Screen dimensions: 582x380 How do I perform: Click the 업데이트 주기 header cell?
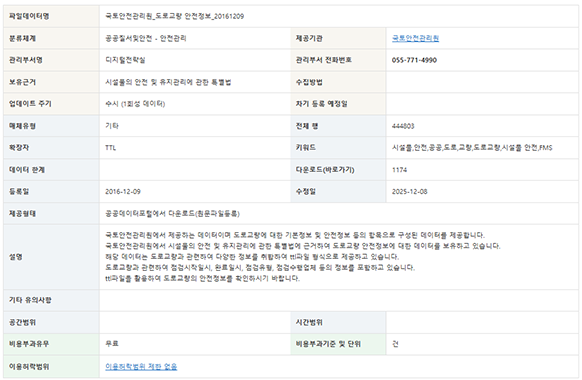pos(52,104)
